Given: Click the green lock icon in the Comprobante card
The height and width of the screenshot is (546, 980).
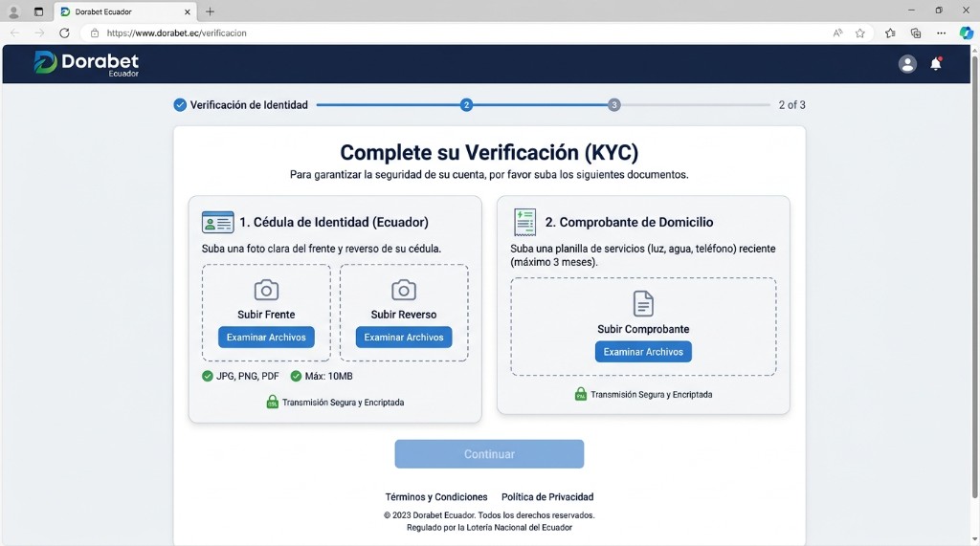Looking at the screenshot, I should 581,394.
